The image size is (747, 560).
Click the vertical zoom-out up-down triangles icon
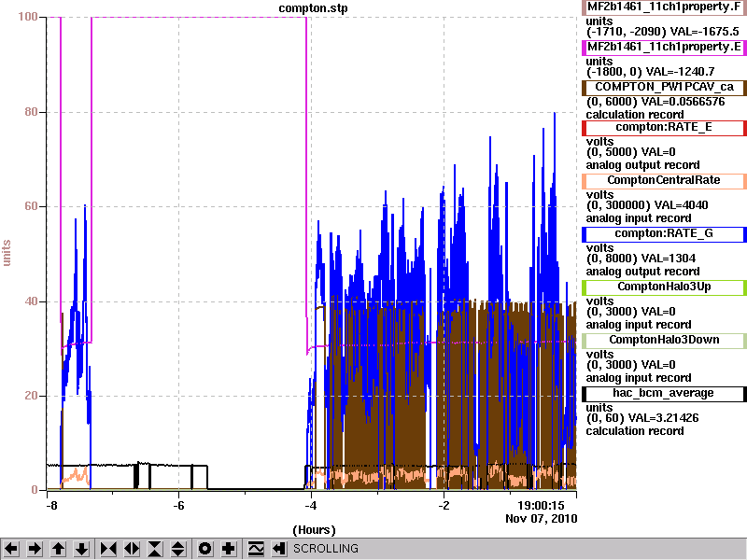[178, 549]
